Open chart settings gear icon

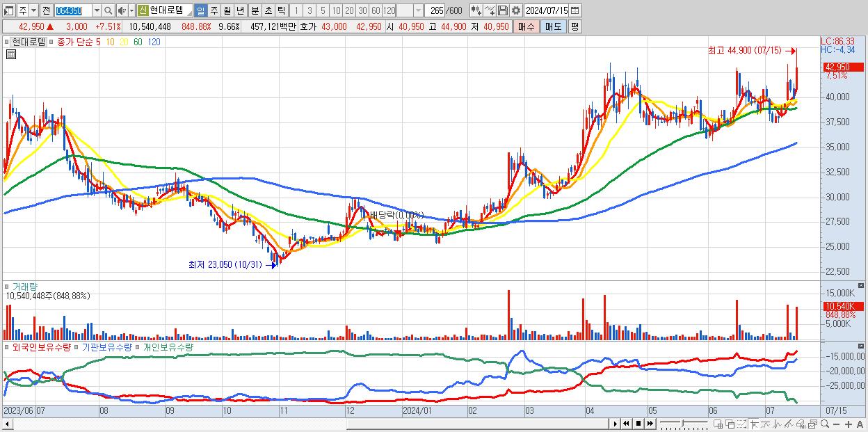click(516, 10)
